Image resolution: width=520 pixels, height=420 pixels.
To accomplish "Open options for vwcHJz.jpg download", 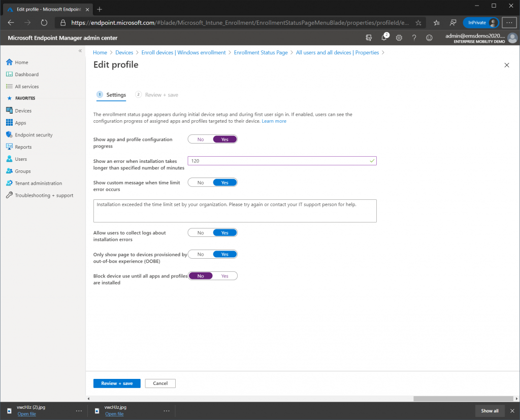I will [x=167, y=411].
